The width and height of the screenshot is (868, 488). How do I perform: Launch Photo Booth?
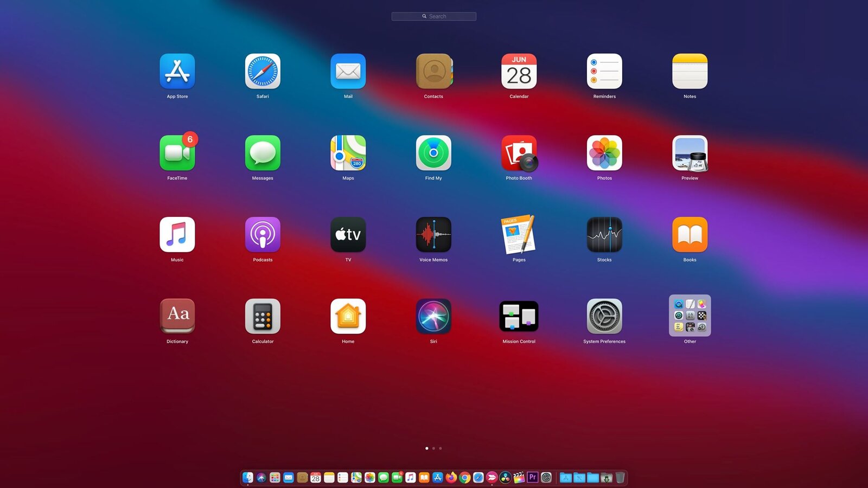tap(519, 153)
